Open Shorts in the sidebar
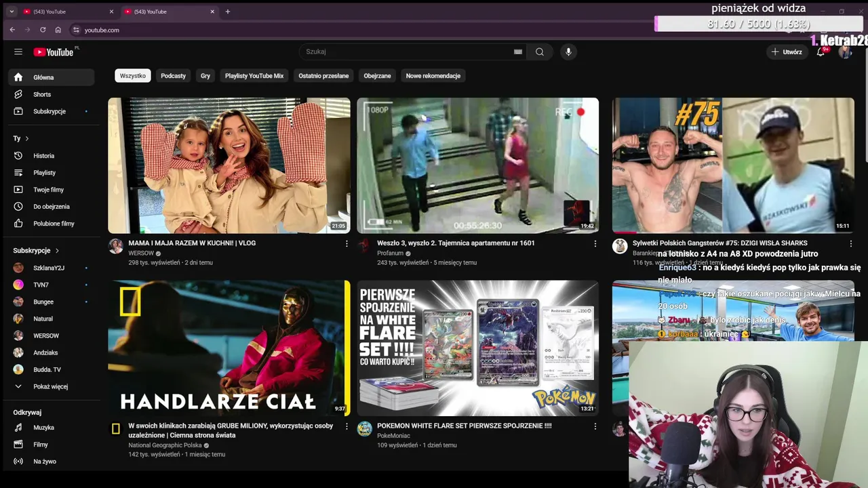This screenshot has width=868, height=488. [51, 94]
